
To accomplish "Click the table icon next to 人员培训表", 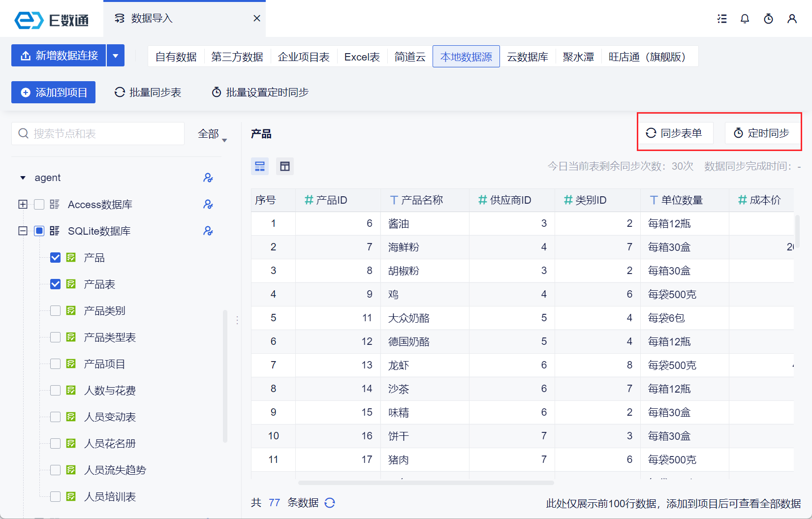I will [71, 496].
